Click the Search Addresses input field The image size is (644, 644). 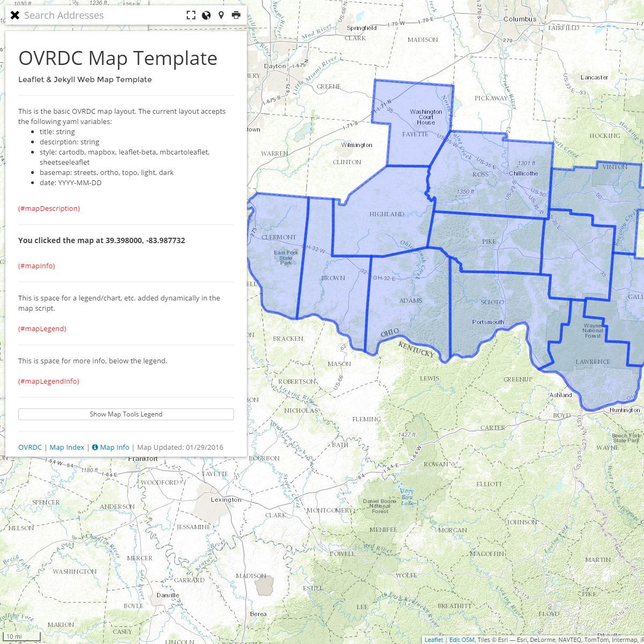point(102,16)
